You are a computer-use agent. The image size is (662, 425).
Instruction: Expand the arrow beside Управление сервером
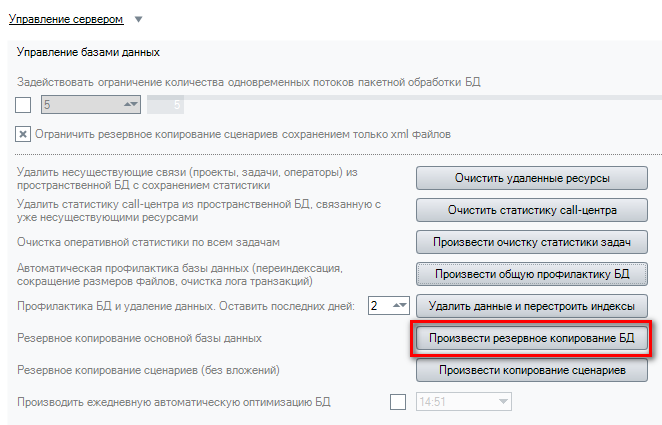click(139, 20)
